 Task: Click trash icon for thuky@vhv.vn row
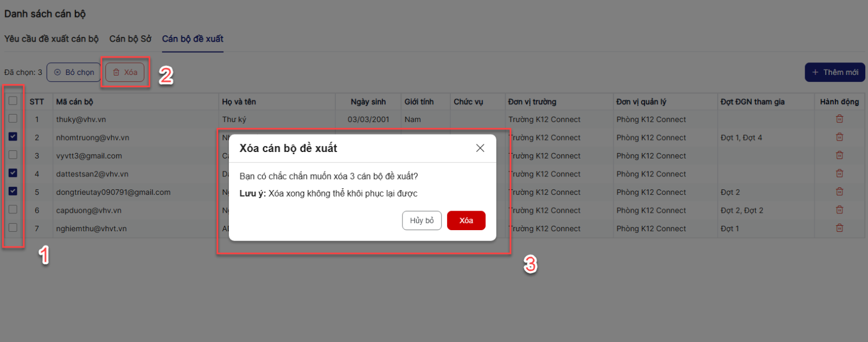point(839,119)
